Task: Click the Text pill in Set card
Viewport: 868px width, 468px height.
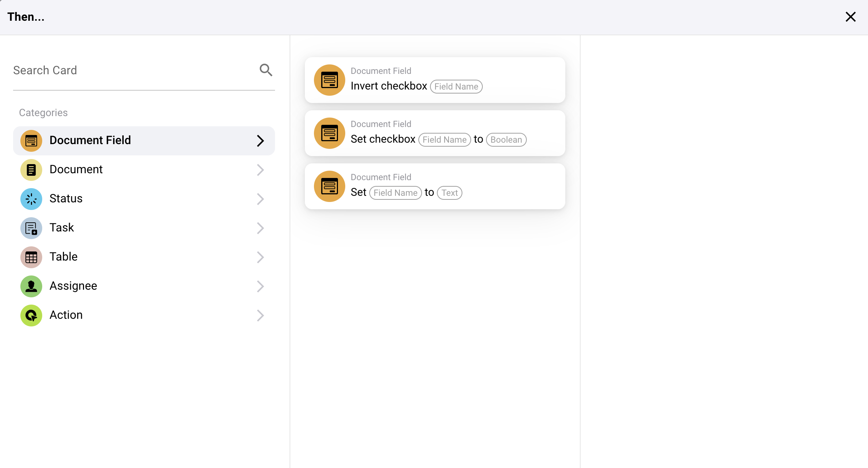Action: coord(450,193)
